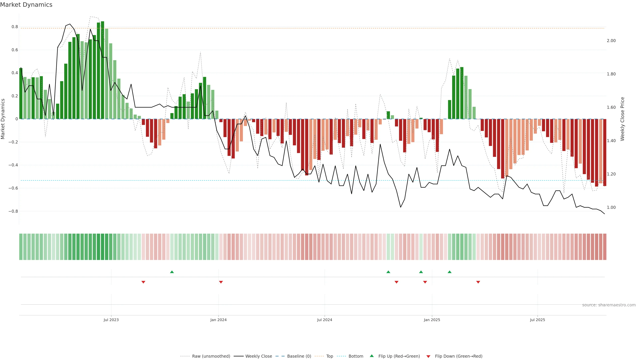Click the Jan 2025 x-axis label

pos(432,320)
